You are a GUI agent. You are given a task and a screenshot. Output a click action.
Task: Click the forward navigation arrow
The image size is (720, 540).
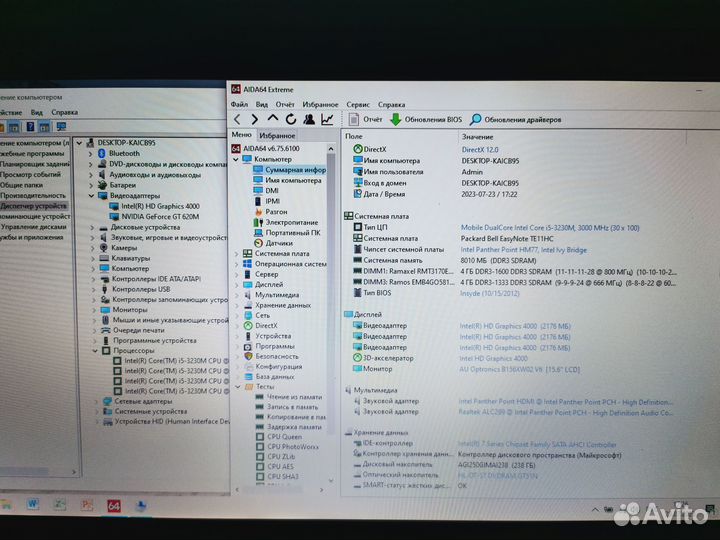click(x=254, y=119)
